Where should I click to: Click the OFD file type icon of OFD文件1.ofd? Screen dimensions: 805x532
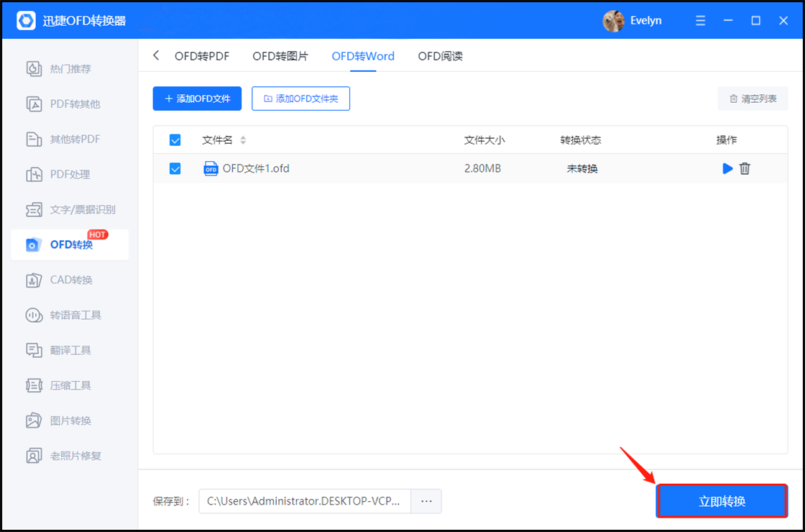[211, 168]
